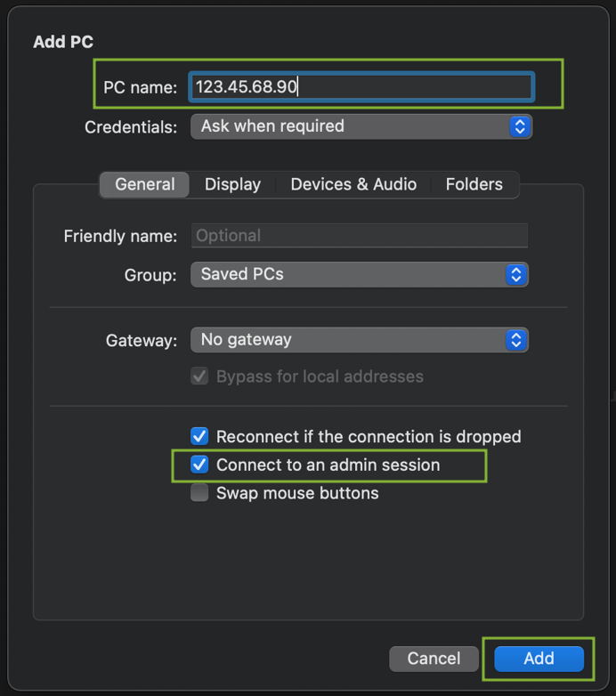Click Bypass for local addresses checkbox
Image resolution: width=616 pixels, height=696 pixels.
199,376
